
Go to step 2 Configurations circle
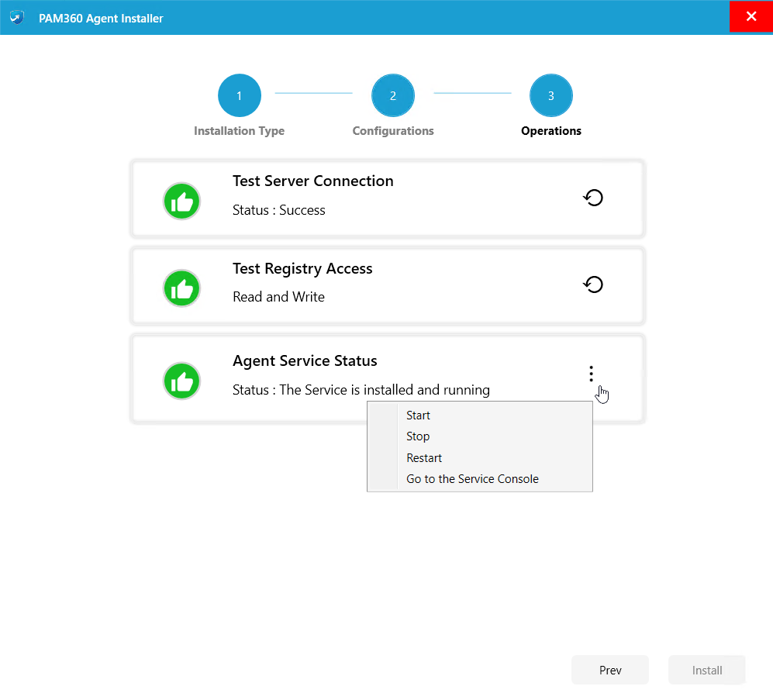[393, 95]
